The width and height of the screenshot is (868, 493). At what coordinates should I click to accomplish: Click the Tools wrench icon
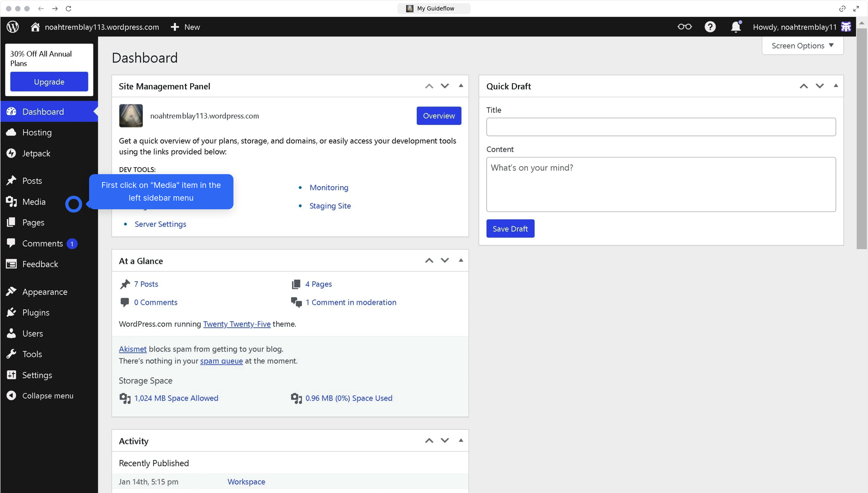point(11,354)
